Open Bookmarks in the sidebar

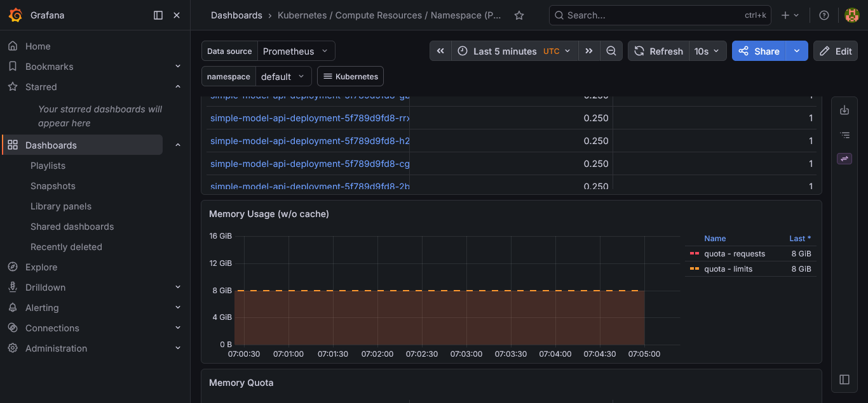49,67
